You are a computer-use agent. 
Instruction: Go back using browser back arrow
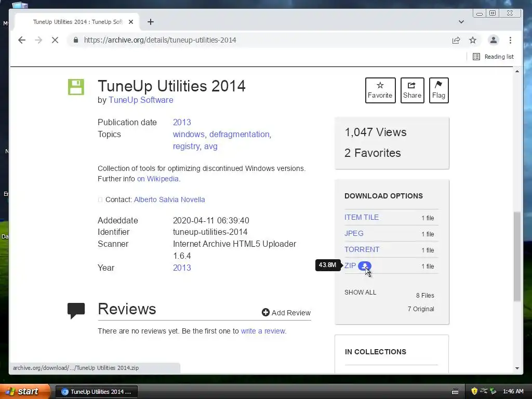tap(22, 40)
